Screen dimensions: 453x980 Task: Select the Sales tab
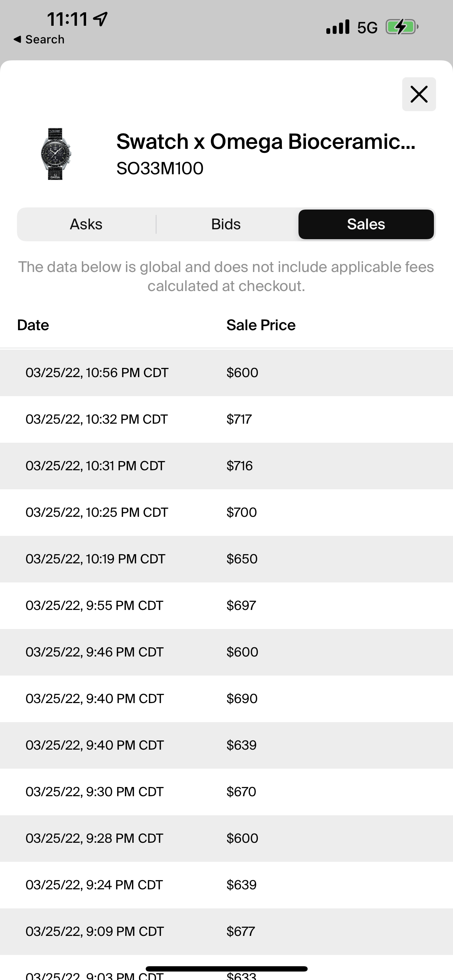pos(366,224)
